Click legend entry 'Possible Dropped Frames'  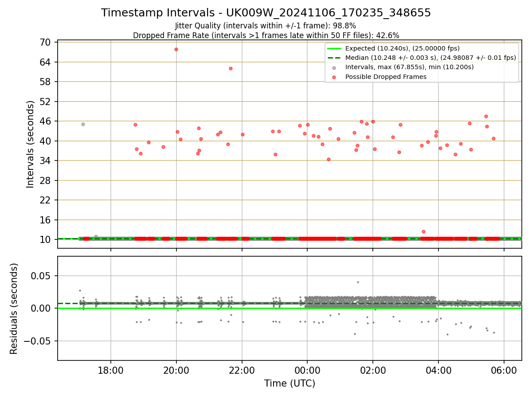[x=386, y=77]
